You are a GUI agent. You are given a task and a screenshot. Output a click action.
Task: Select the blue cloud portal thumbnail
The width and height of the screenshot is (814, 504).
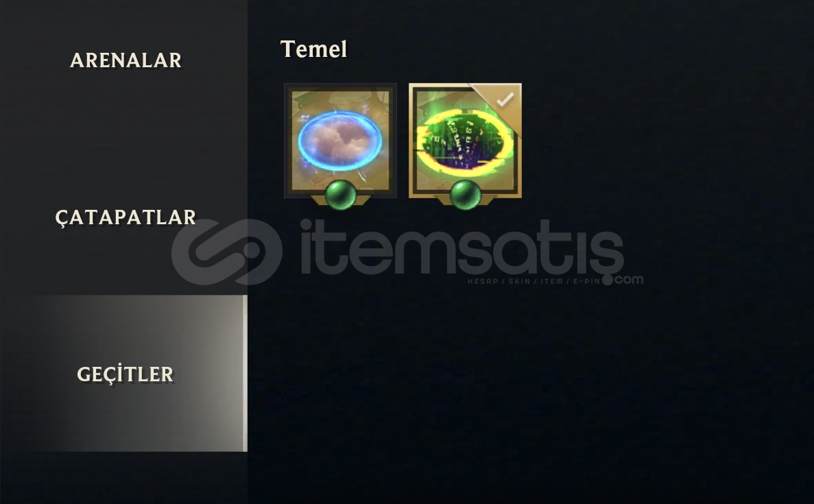tap(341, 141)
